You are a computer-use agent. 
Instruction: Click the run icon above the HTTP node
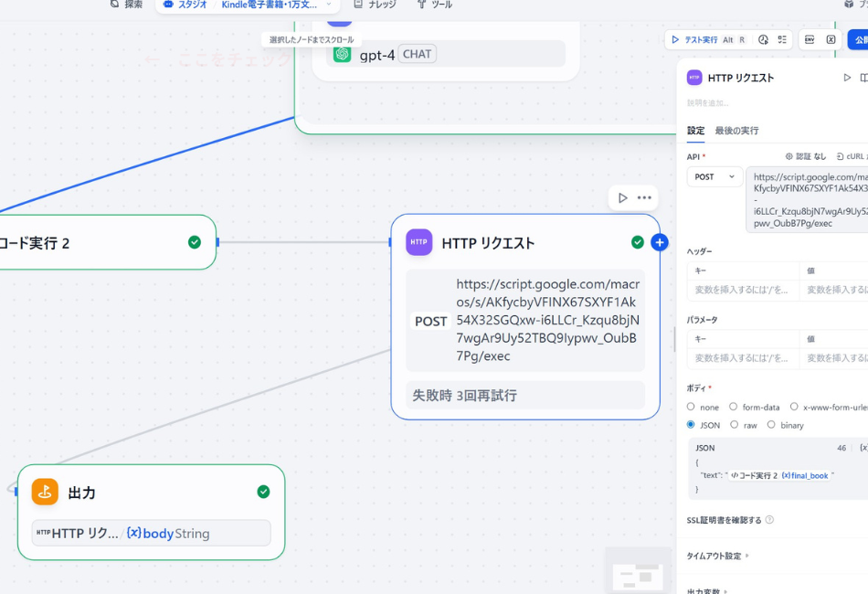tap(623, 197)
